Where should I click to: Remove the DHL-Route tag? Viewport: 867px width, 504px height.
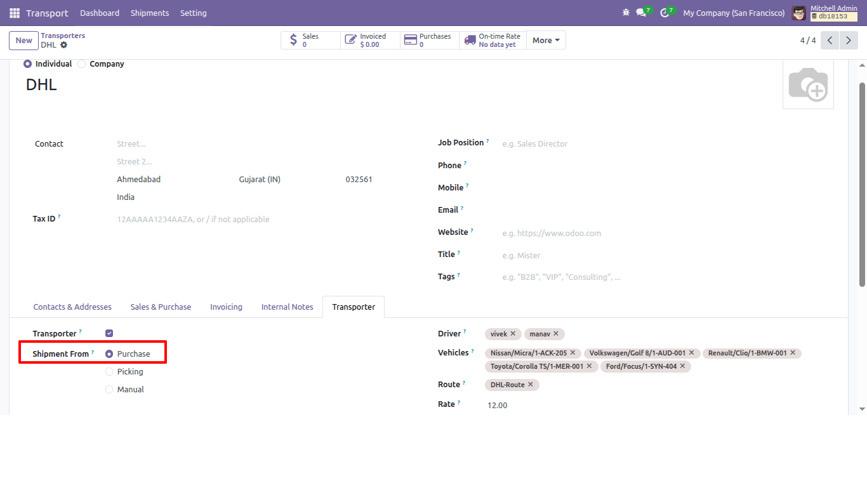[x=531, y=385]
